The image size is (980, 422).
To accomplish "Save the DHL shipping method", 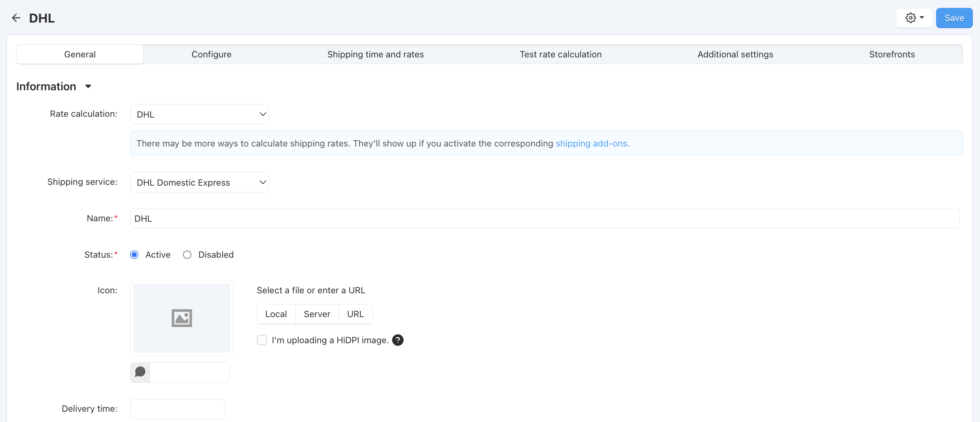I will pyautogui.click(x=954, y=18).
